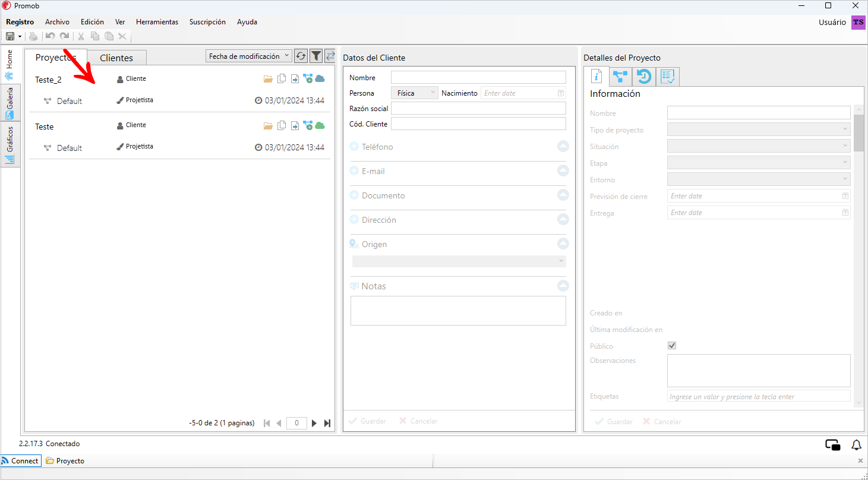
Task: Click the Nombre field in Datos del Cliente
Action: pos(478,77)
